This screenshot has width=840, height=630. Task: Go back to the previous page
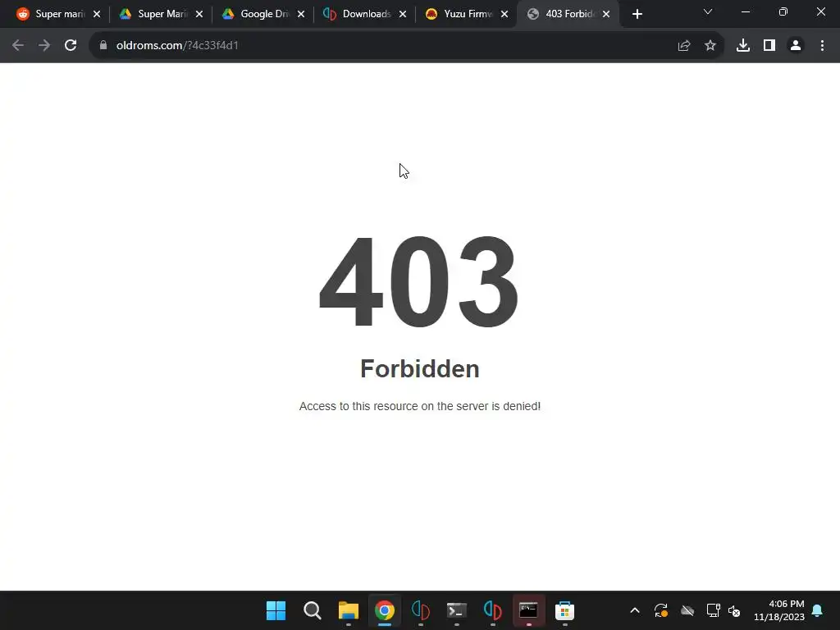(18, 46)
